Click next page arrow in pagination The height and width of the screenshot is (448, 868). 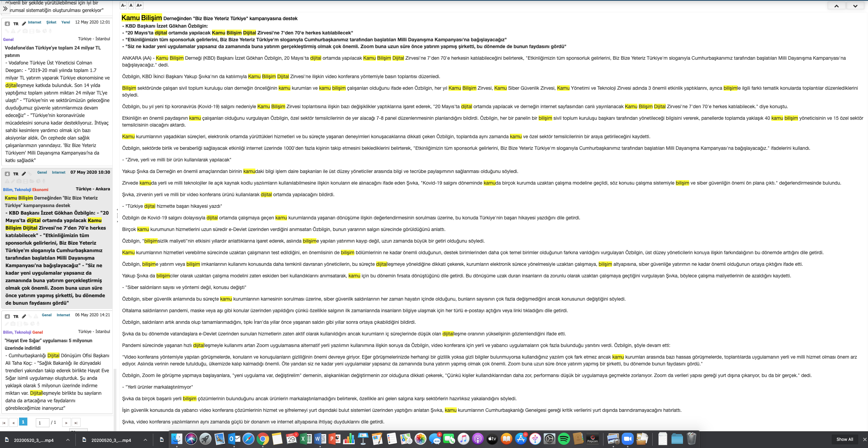(66, 423)
